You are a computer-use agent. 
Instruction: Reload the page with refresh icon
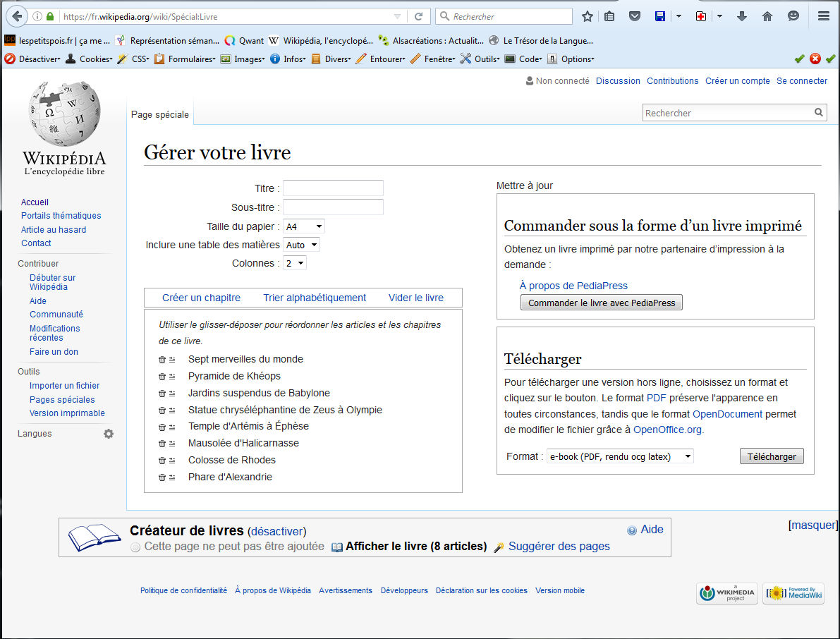(x=418, y=16)
